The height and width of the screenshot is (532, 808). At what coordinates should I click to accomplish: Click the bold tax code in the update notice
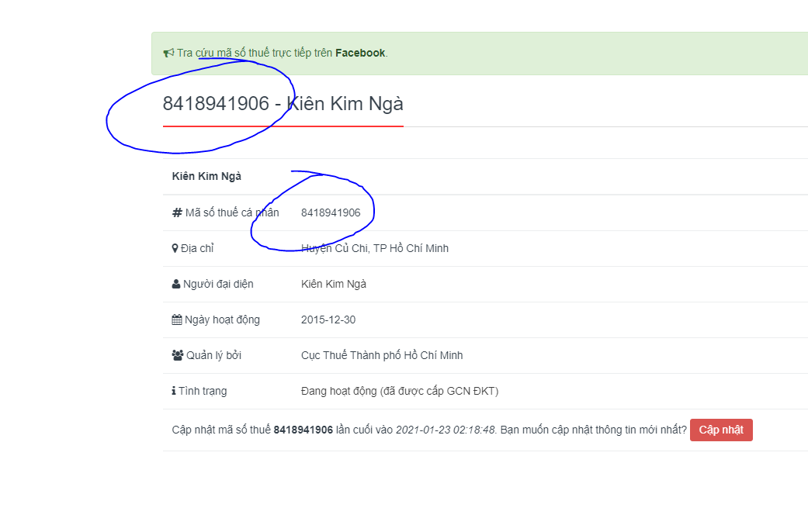tap(303, 430)
